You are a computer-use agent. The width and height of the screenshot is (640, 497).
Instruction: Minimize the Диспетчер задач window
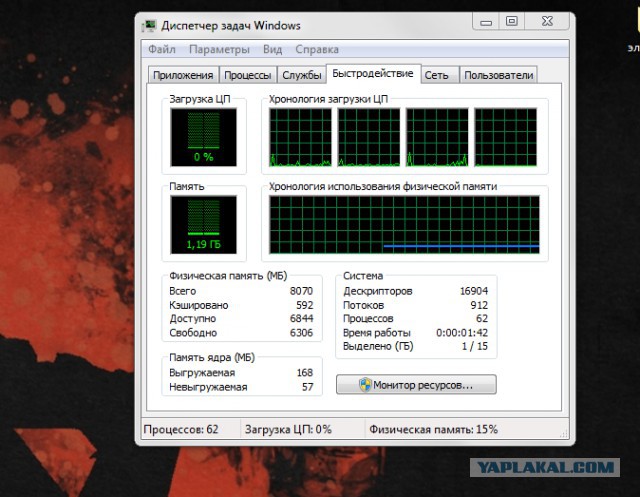pyautogui.click(x=486, y=22)
